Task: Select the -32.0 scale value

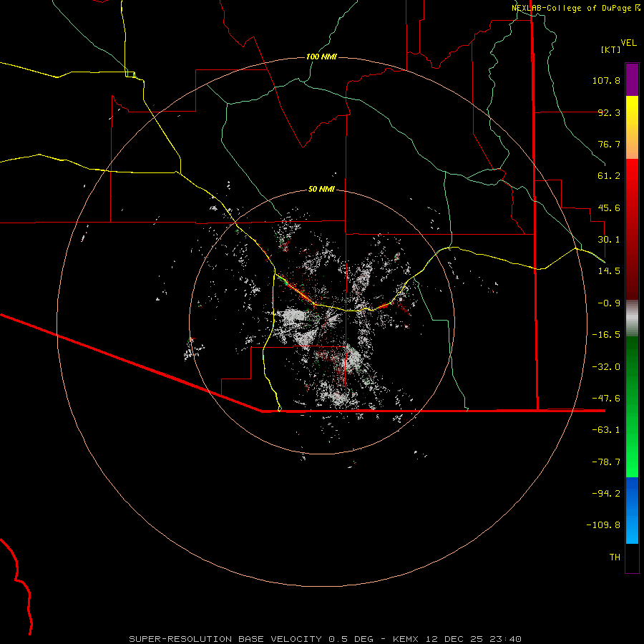Action: [606, 367]
